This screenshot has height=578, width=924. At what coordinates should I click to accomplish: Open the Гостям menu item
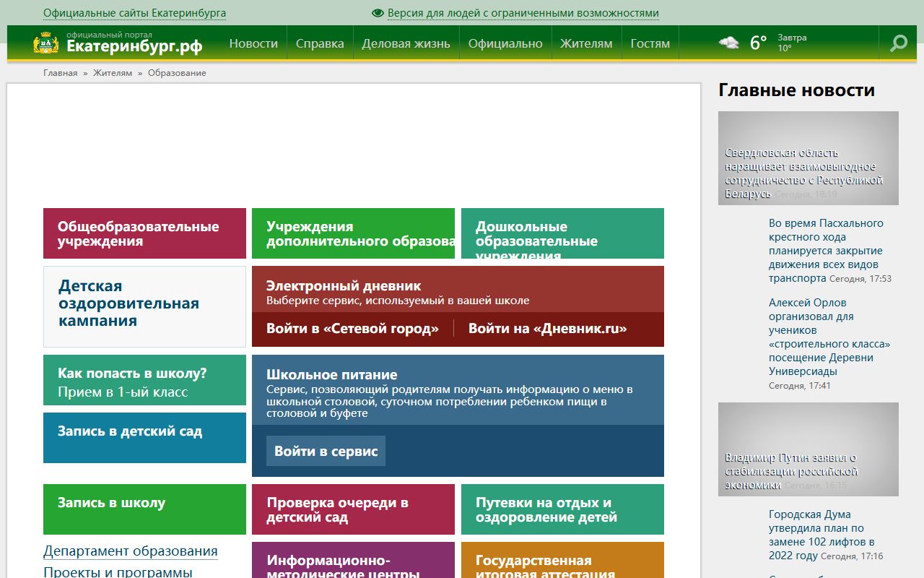(650, 43)
